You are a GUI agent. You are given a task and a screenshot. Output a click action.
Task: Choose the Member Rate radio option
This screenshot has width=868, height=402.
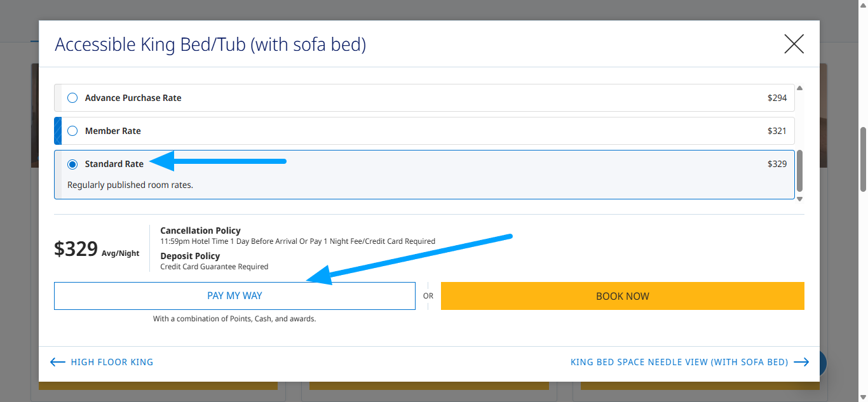pyautogui.click(x=72, y=131)
